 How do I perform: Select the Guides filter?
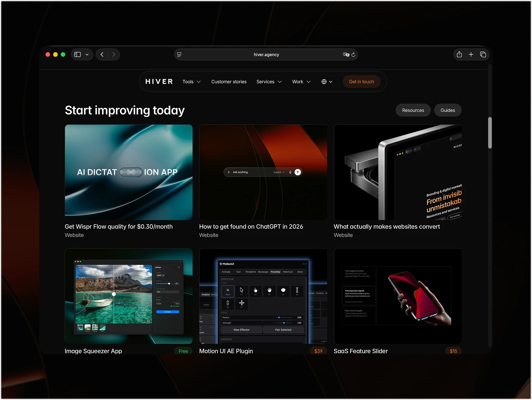point(448,110)
